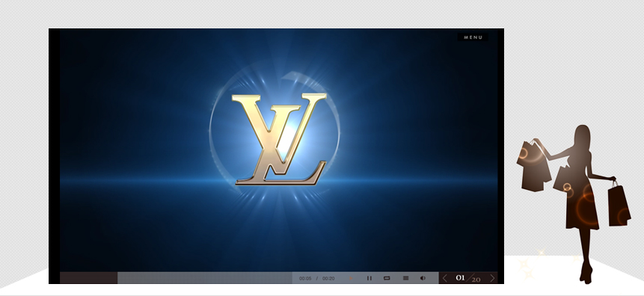Seek within the gray progress bar

pyautogui.click(x=204, y=278)
